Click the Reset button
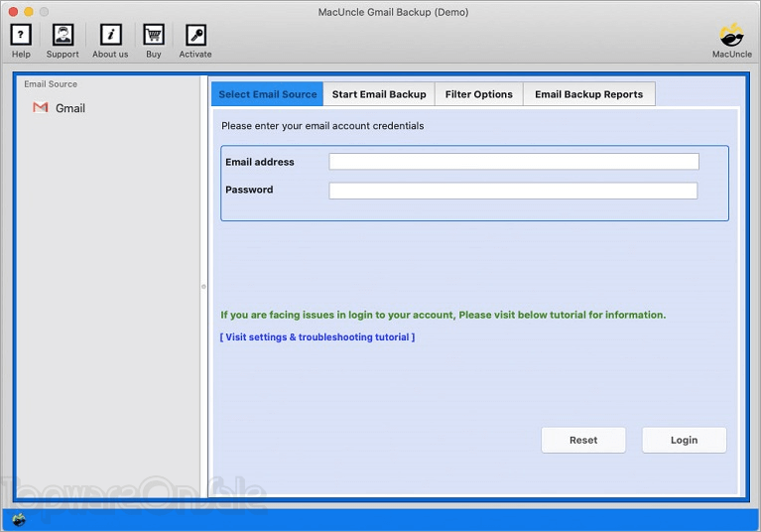761x532 pixels. point(583,441)
